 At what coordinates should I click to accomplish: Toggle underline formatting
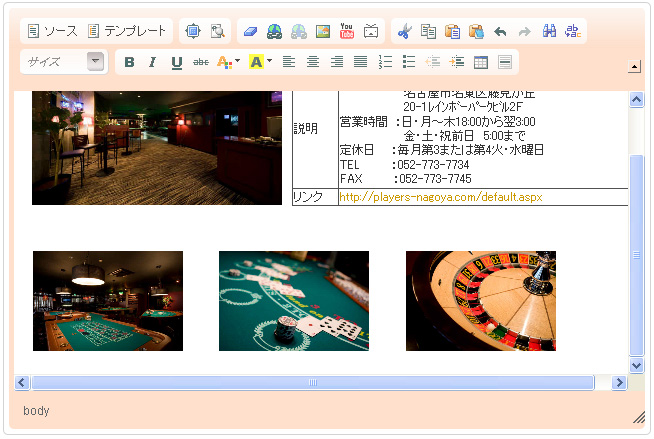177,62
